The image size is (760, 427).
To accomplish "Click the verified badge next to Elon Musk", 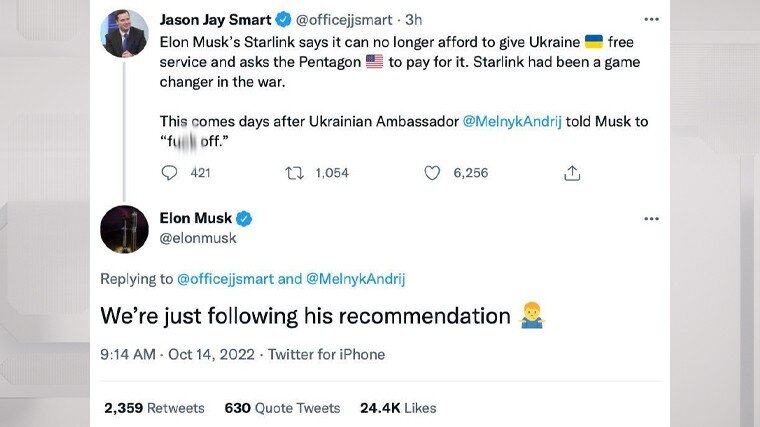I will coord(244,219).
